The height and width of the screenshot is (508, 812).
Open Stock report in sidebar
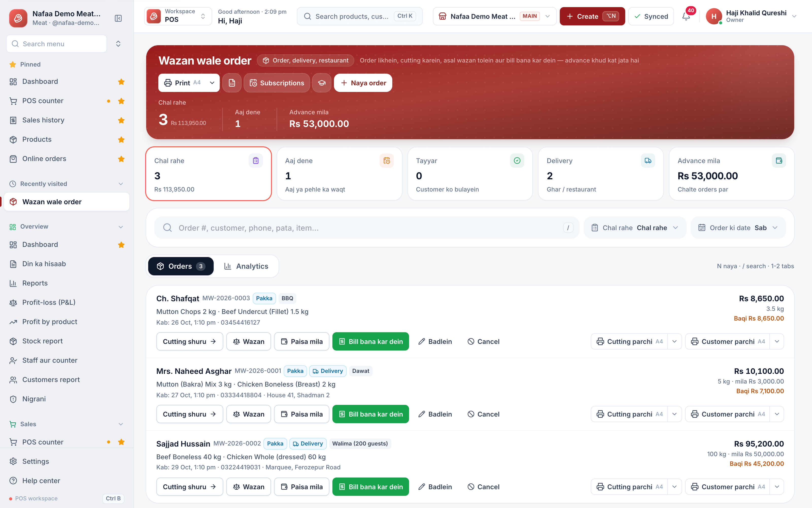click(67, 341)
